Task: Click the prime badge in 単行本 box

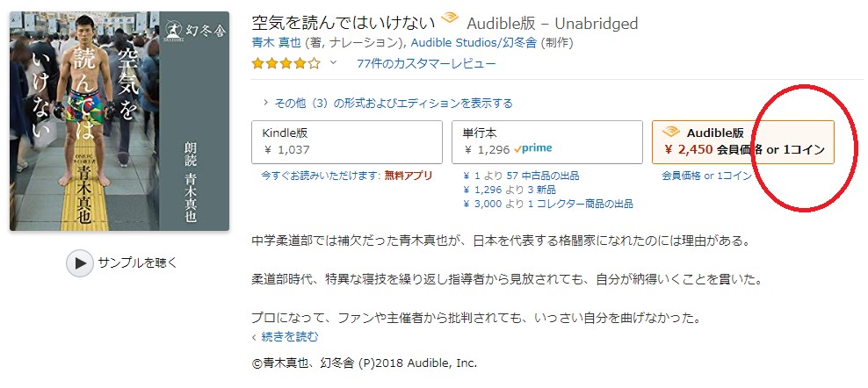Action: [x=533, y=149]
